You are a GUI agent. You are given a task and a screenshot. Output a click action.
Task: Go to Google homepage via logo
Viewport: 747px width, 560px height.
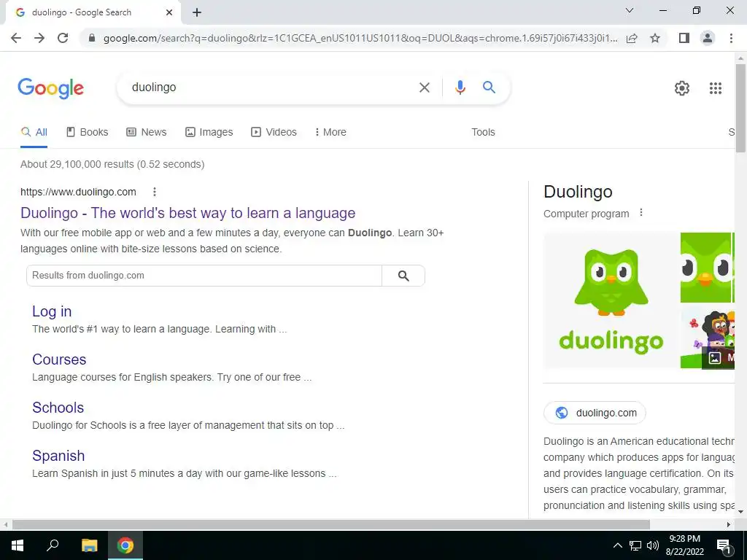tap(51, 88)
